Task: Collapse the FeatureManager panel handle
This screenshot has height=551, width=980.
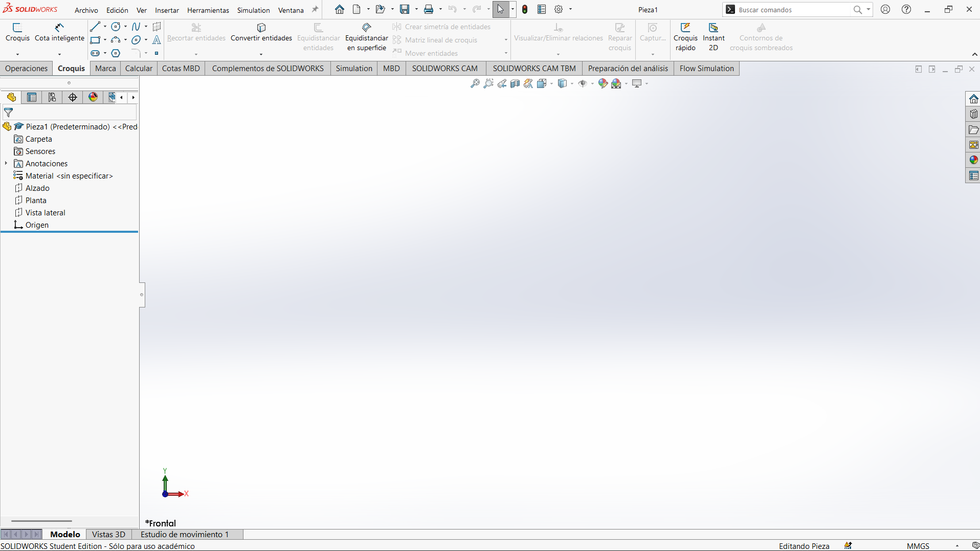Action: [x=142, y=295]
